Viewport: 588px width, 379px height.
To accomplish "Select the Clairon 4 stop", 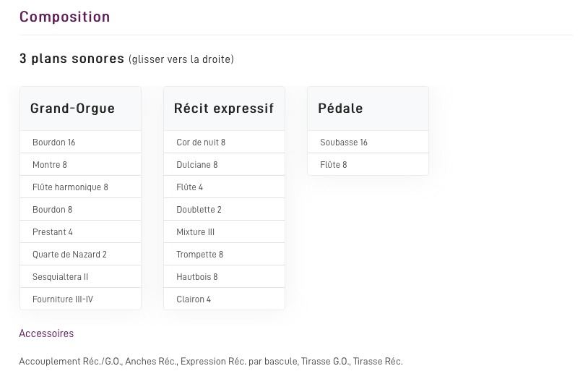I will [x=194, y=299].
